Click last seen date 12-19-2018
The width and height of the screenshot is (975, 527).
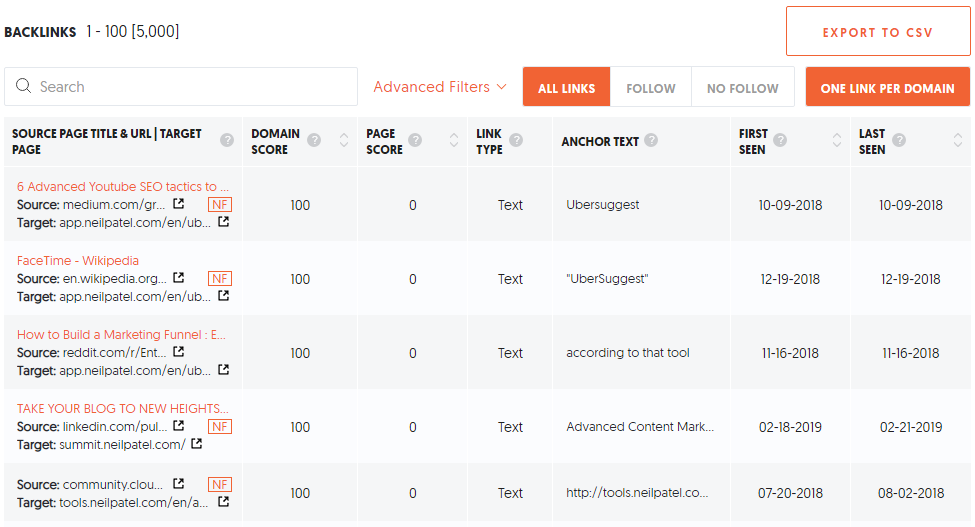point(910,279)
